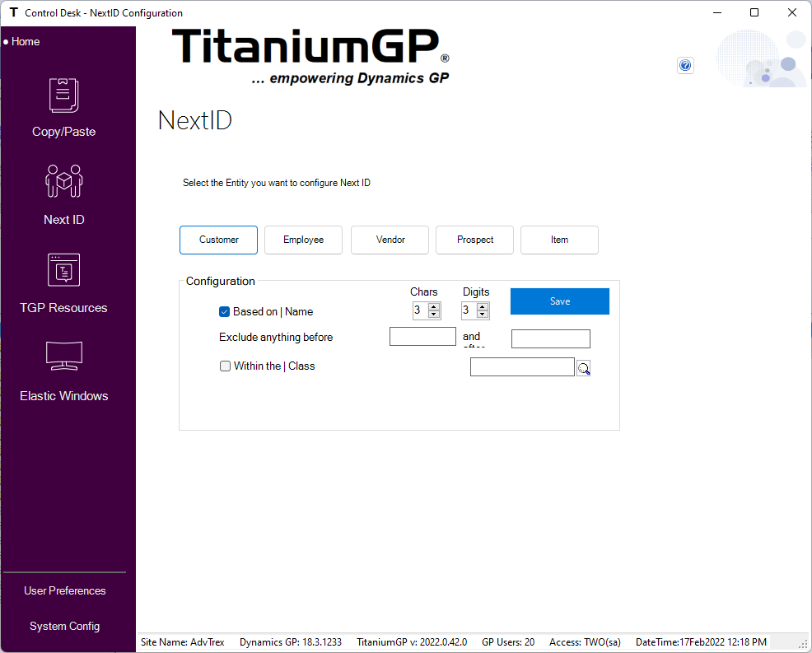Click the Chars value field

point(421,310)
